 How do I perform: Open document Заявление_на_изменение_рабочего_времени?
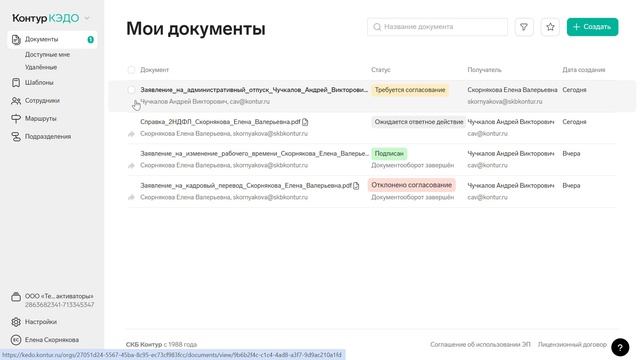click(x=254, y=154)
